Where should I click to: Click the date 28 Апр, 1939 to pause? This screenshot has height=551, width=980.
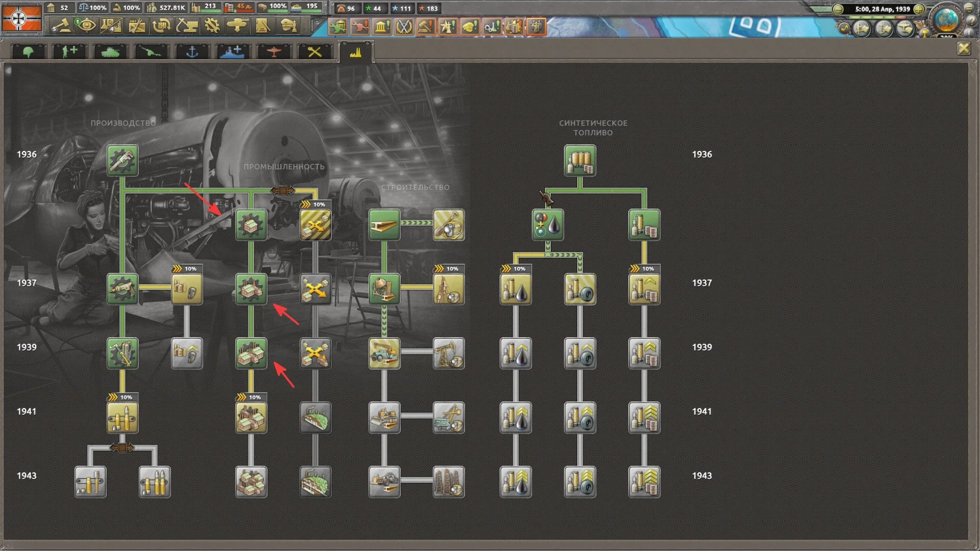pos(883,9)
